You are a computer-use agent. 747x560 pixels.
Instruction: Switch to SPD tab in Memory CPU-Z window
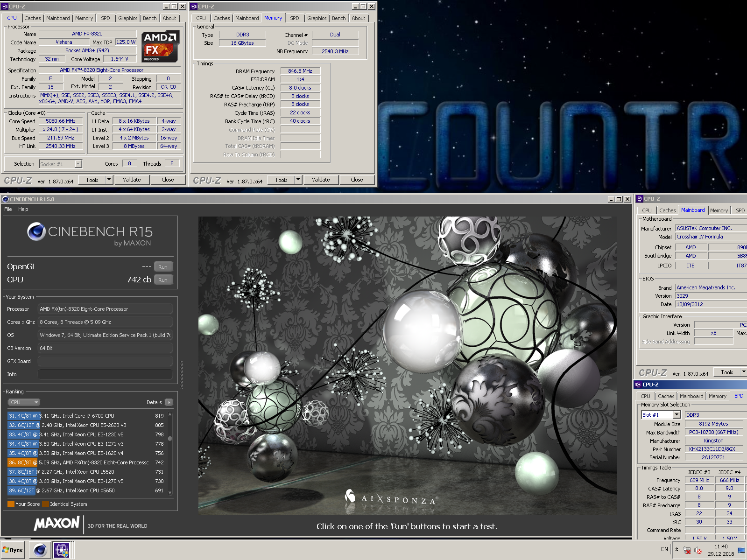pyautogui.click(x=295, y=18)
